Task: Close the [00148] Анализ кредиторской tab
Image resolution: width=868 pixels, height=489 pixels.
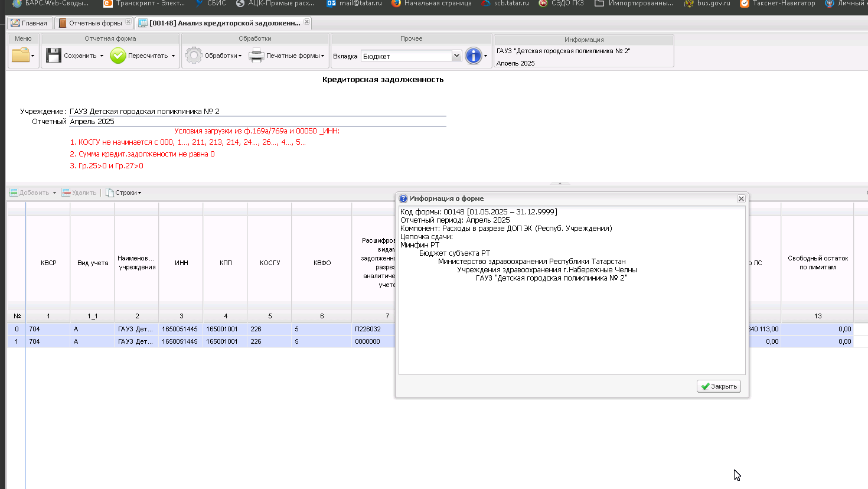Action: click(x=306, y=22)
